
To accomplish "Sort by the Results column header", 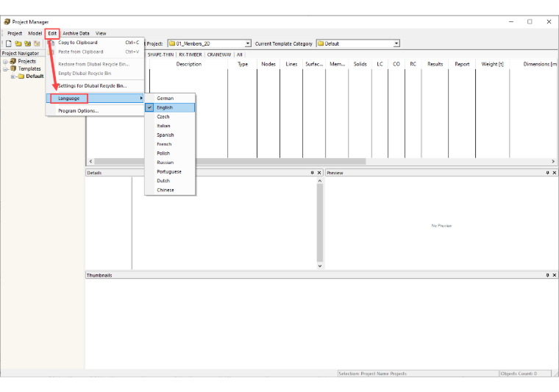I will coord(435,64).
